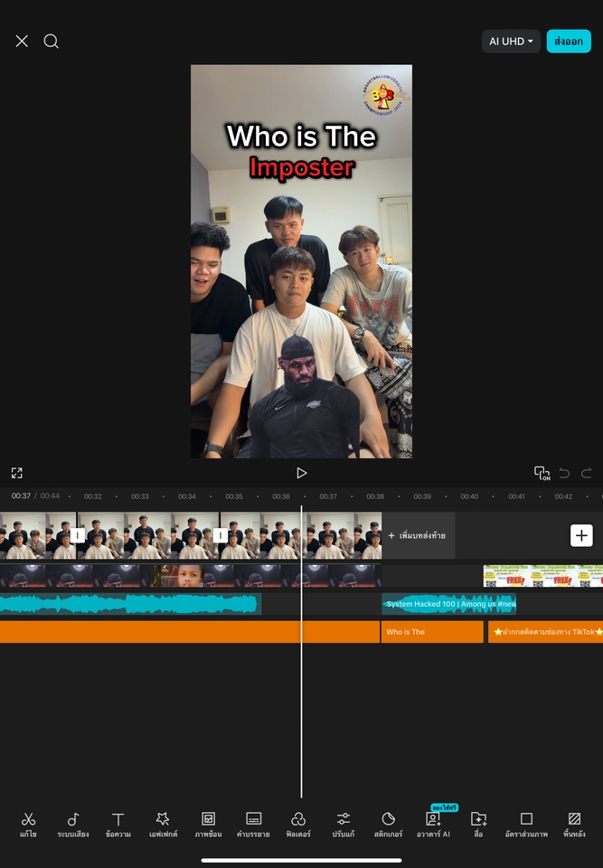The height and width of the screenshot is (868, 603).
Task: Tap the cyan export button
Action: pyautogui.click(x=569, y=42)
